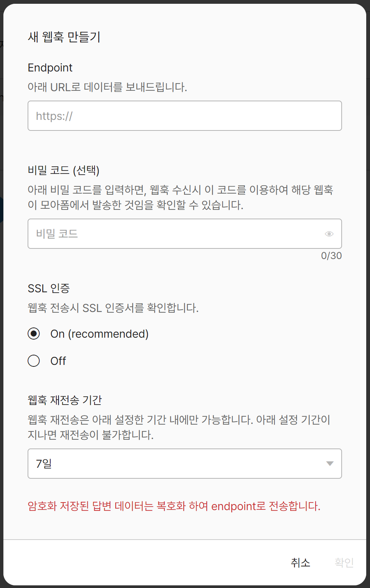Screen dimensions: 370x588
Task: Click the Off option label text
Action: click(x=58, y=361)
